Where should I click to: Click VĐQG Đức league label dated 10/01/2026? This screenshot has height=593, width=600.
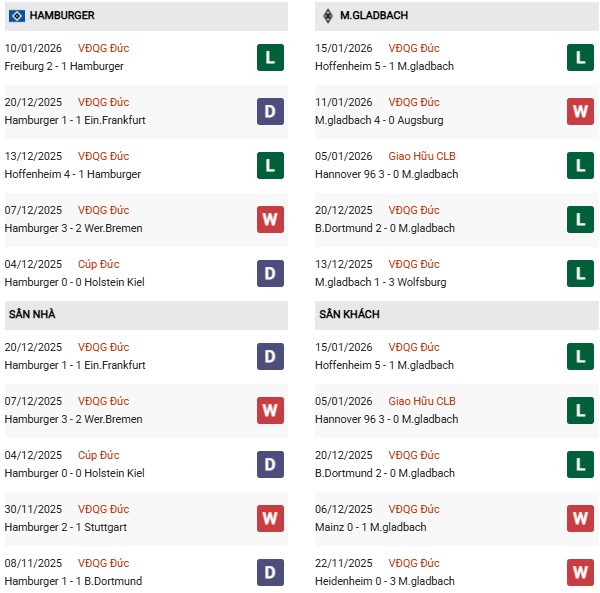pyautogui.click(x=103, y=48)
